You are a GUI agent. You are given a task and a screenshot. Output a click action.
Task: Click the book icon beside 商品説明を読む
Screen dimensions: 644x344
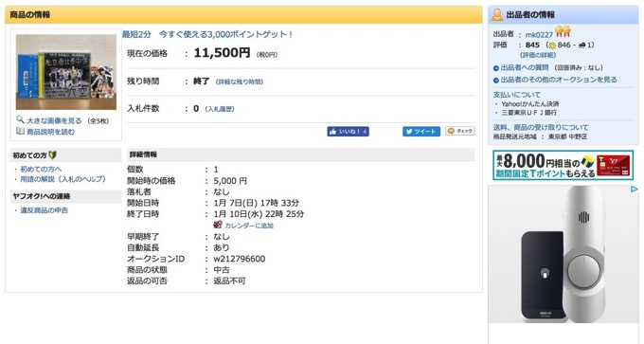pyautogui.click(x=20, y=131)
